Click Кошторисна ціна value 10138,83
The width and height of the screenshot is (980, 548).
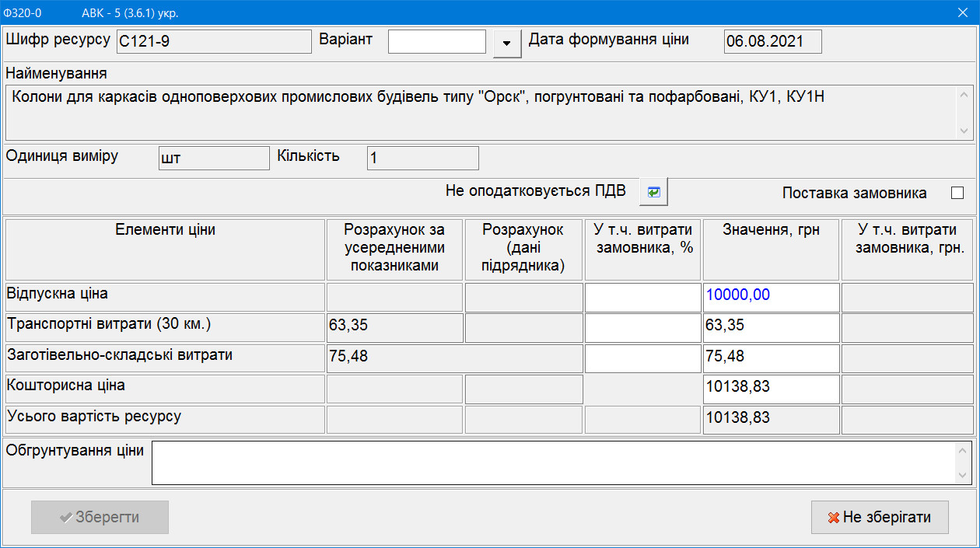[x=772, y=389]
